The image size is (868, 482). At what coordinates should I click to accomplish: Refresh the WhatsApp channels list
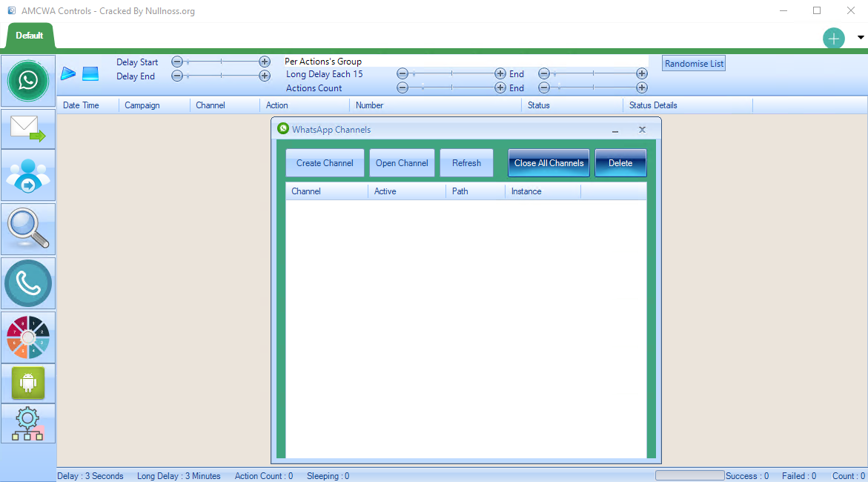click(x=467, y=163)
